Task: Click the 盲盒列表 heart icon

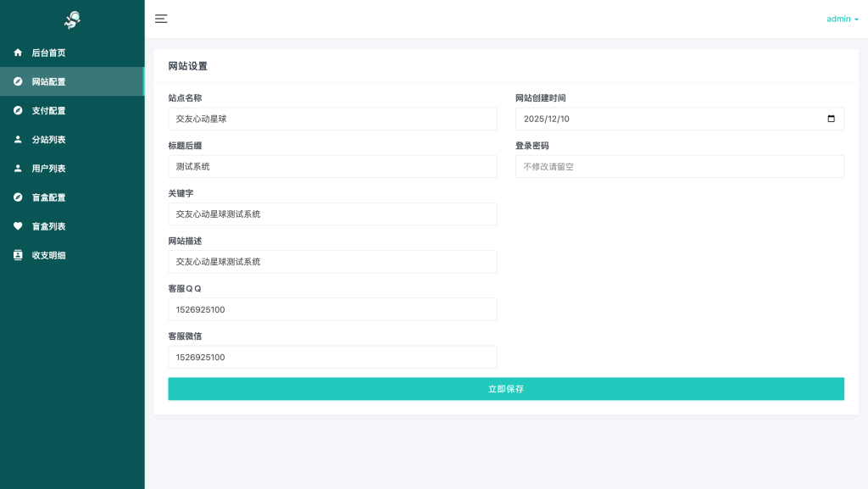Action: click(x=17, y=225)
